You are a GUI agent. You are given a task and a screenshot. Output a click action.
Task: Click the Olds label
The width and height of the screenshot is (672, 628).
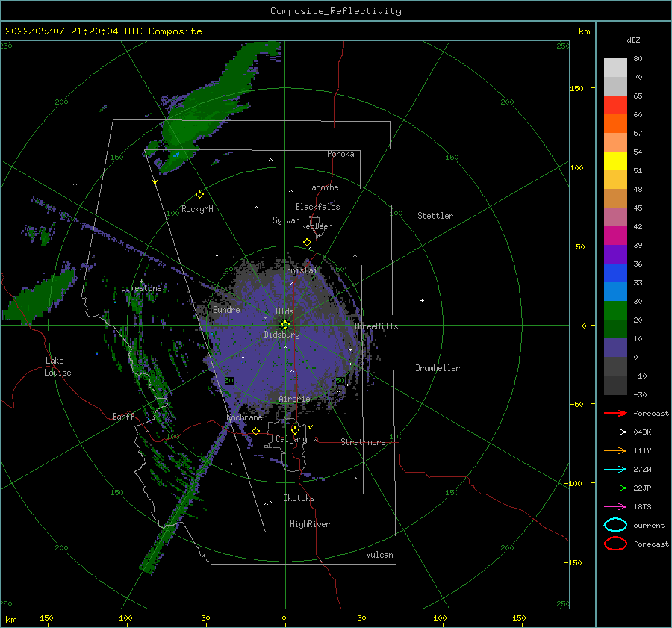[x=284, y=311]
